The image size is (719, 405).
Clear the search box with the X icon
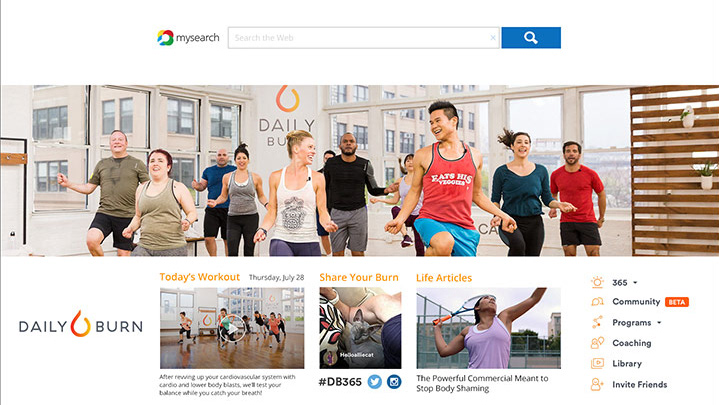493,38
